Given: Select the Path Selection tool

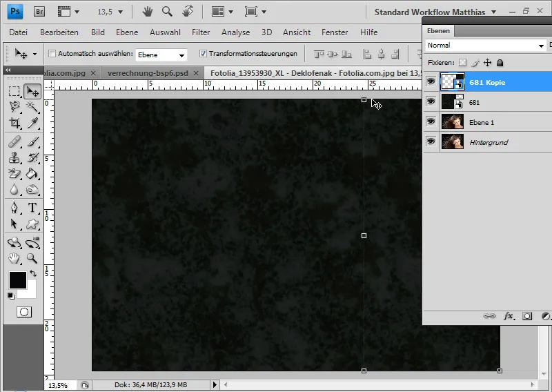Looking at the screenshot, I should [x=14, y=224].
